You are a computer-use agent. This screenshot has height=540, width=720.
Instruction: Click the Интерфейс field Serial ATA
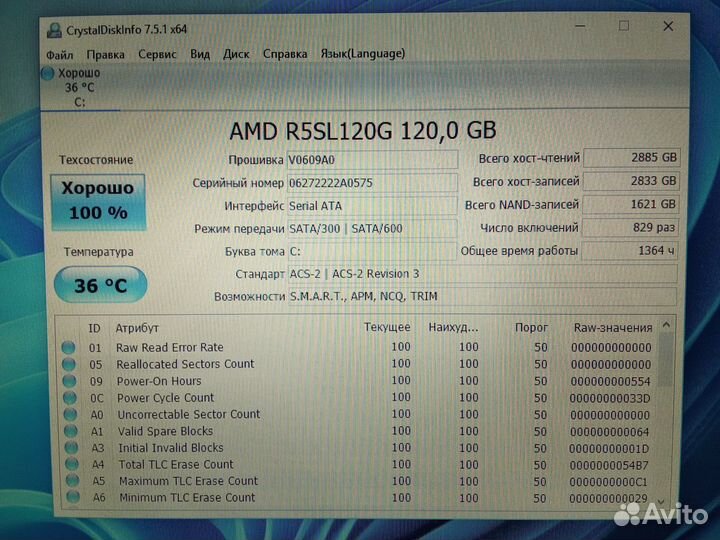click(372, 206)
